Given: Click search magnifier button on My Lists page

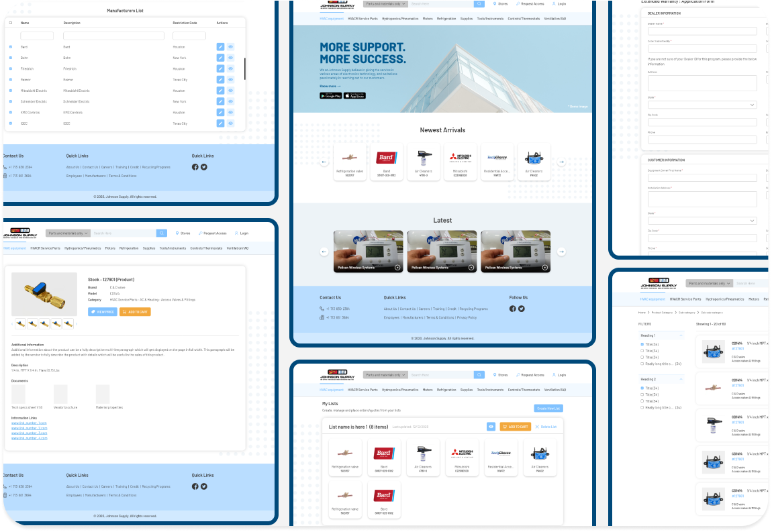Looking at the screenshot, I should 479,375.
